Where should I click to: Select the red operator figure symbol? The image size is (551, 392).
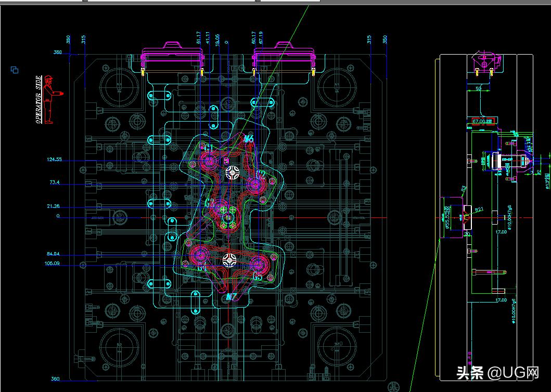pos(49,99)
